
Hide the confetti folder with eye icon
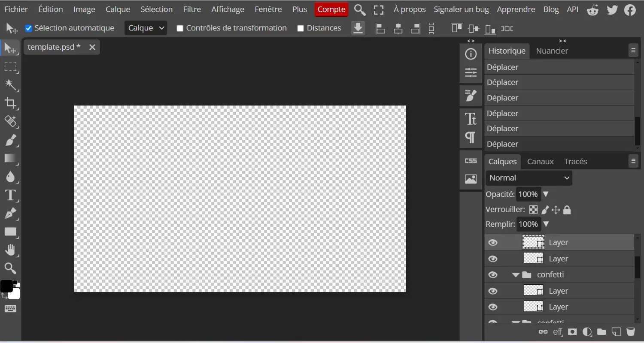pos(493,275)
